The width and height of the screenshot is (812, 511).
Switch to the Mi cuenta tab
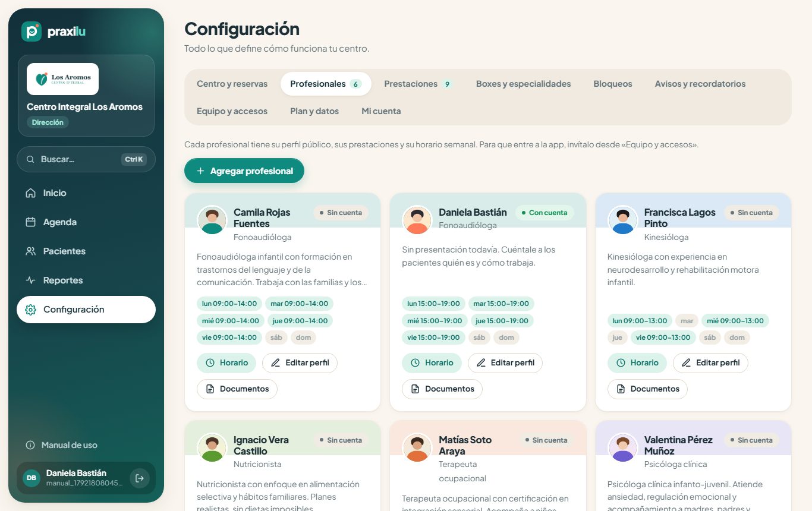[381, 111]
